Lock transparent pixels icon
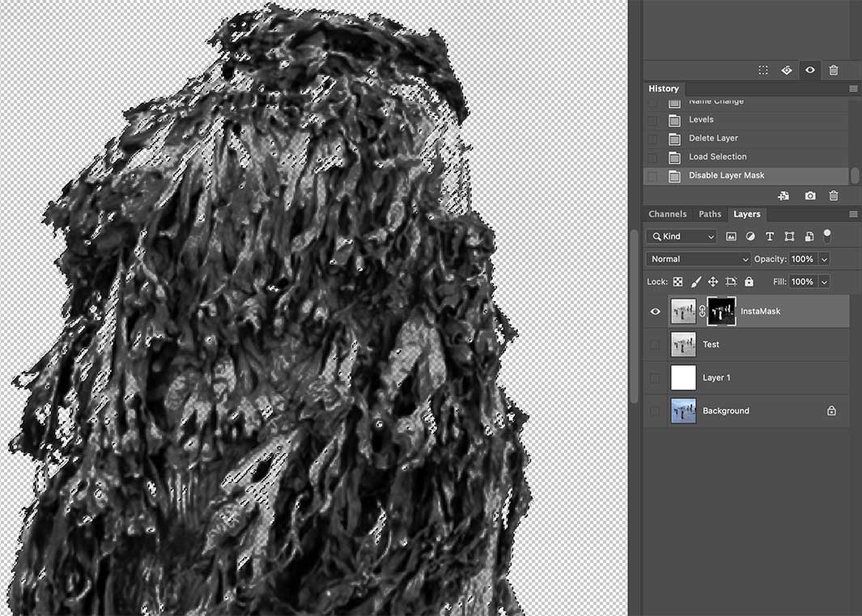Screen dimensions: 862x616 tap(678, 282)
